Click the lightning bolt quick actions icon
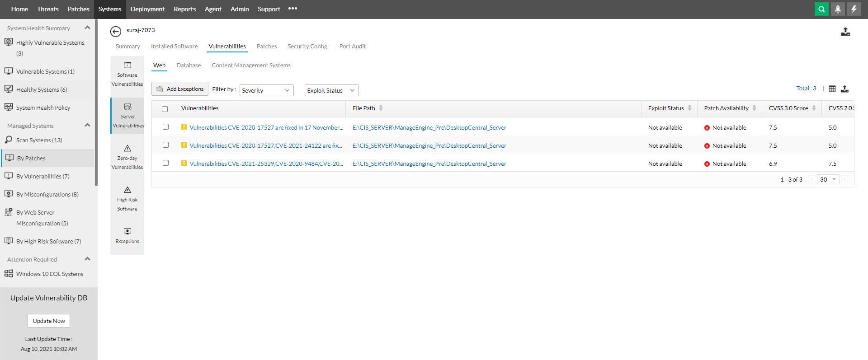This screenshot has height=360, width=868. point(854,9)
